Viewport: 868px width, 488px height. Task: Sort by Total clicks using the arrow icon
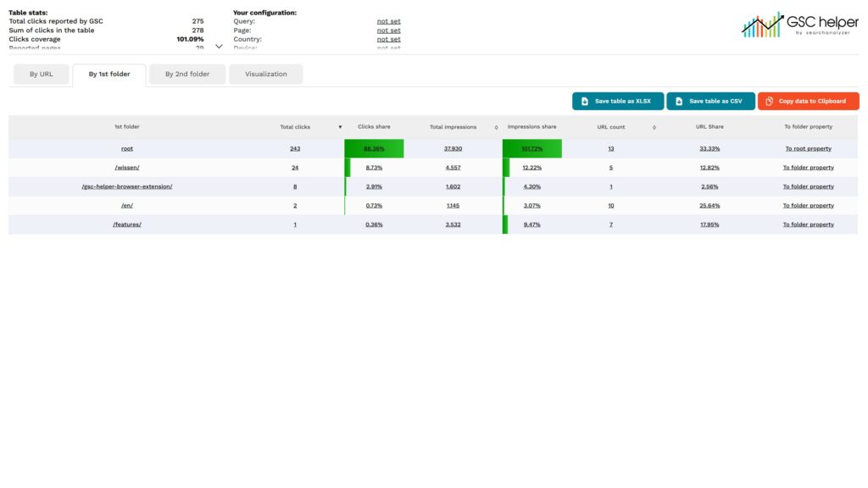click(340, 127)
